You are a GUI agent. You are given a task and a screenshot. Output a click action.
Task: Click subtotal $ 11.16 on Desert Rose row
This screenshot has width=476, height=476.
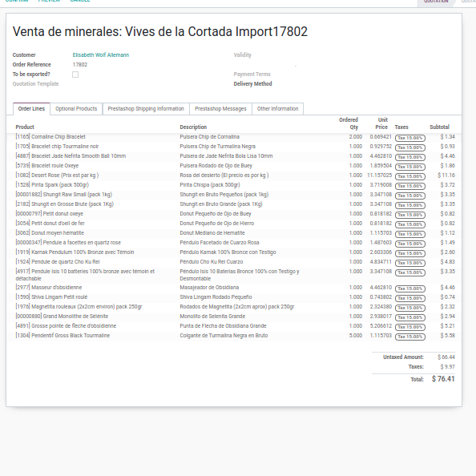point(446,175)
